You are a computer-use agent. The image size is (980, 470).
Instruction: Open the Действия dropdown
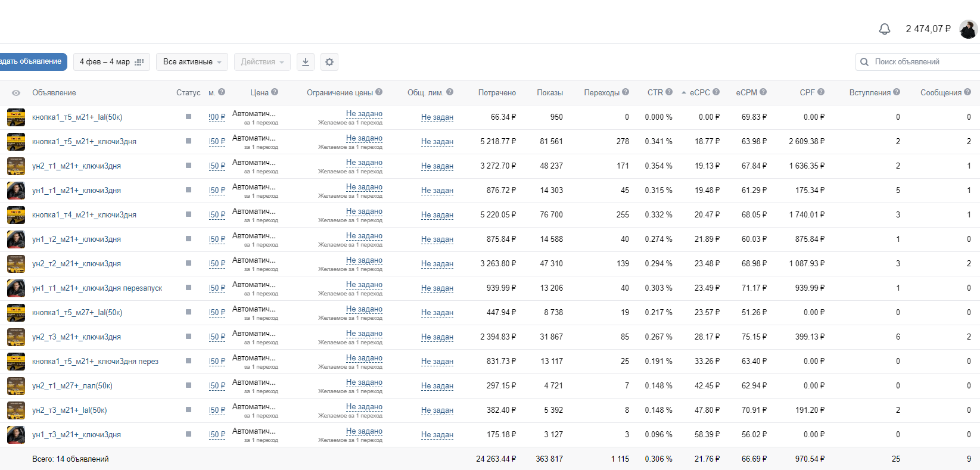[x=263, y=62]
